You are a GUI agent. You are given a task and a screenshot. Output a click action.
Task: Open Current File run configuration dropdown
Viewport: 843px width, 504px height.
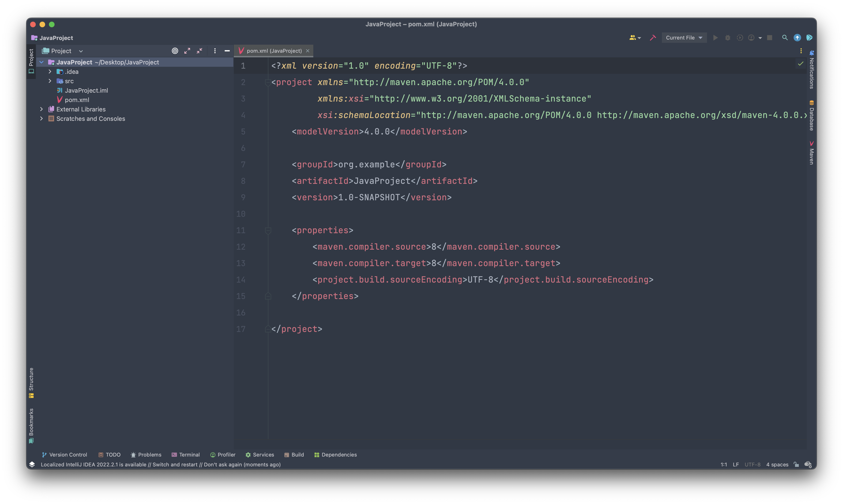coord(684,38)
